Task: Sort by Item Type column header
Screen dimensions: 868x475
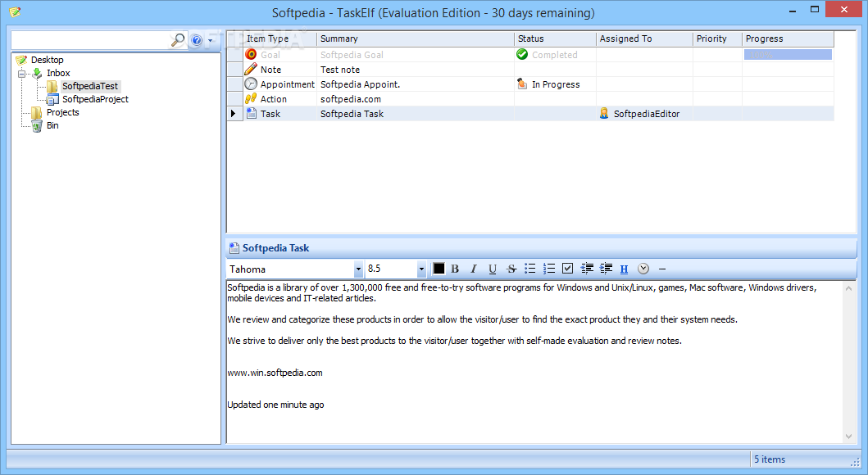Action: point(279,38)
